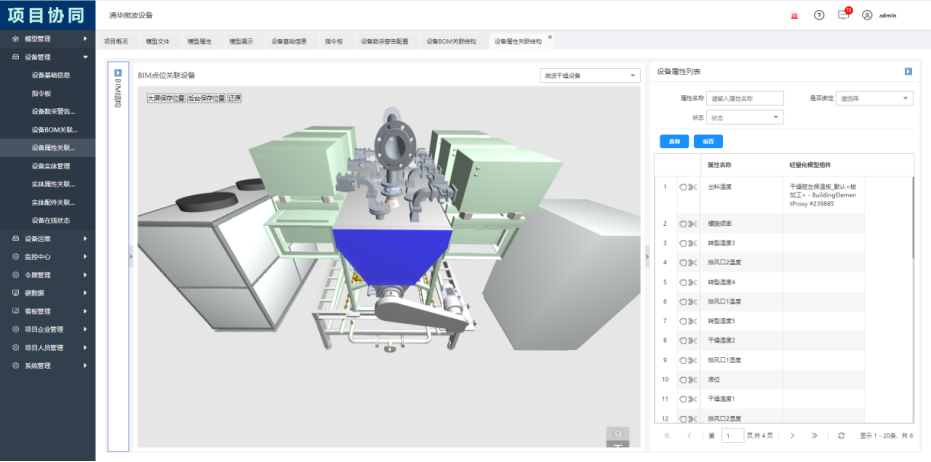Open 项目企业管理 in the sidebar
This screenshot has height=462, width=931.
[x=48, y=330]
